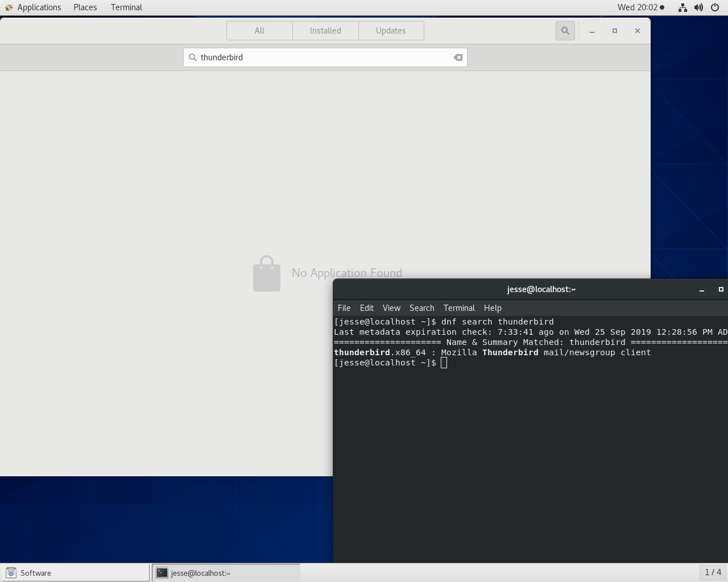Switch to the All tab in Software
This screenshot has height=582, width=728.
pos(259,31)
